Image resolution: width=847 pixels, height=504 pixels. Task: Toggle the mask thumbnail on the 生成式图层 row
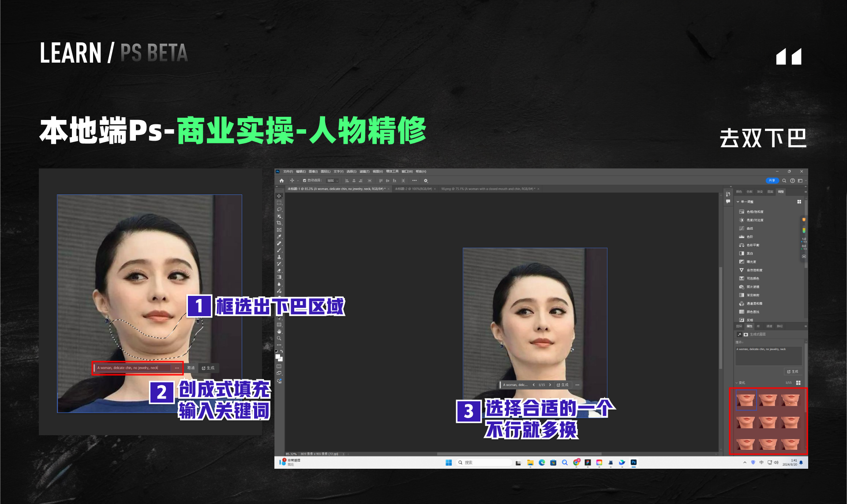746,334
